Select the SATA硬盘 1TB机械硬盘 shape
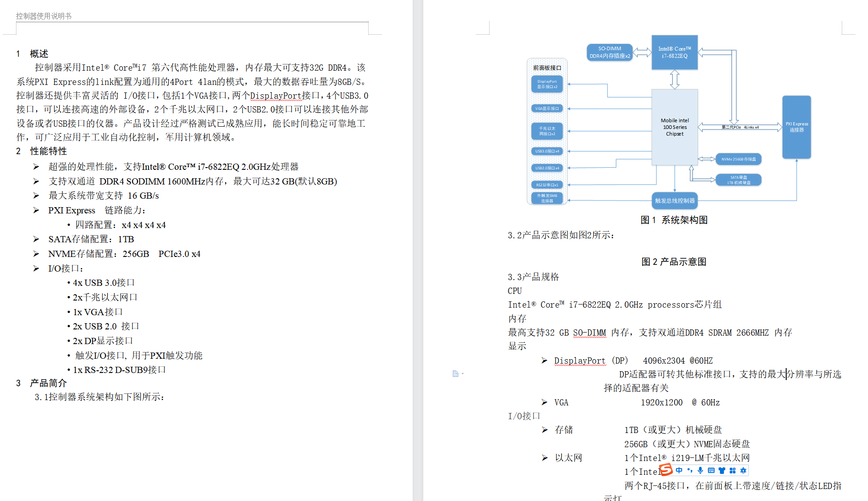The width and height of the screenshot is (868, 501). coord(739,180)
